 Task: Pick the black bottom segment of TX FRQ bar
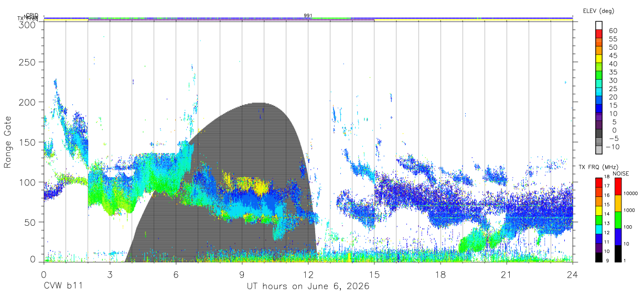pos(598,257)
